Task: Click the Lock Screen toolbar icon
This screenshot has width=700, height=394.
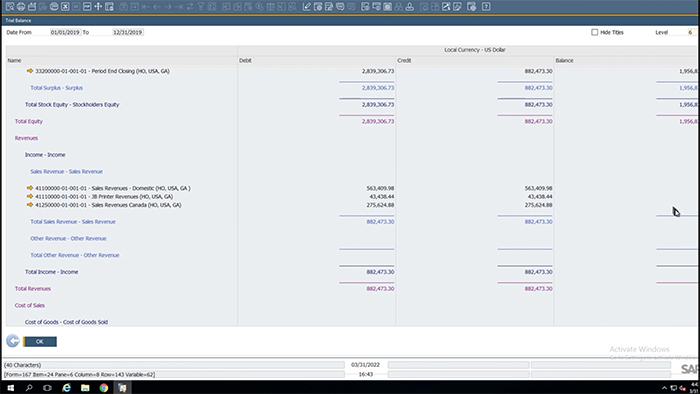Action: pyautogui.click(x=109, y=7)
